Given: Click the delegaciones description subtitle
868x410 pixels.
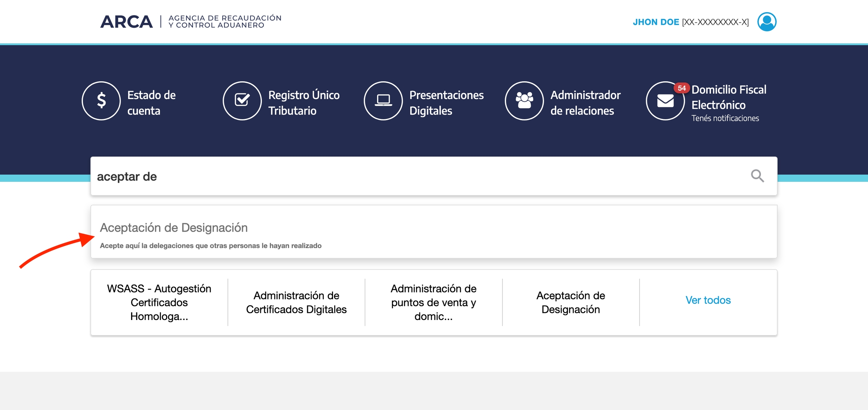Looking at the screenshot, I should click(x=211, y=245).
